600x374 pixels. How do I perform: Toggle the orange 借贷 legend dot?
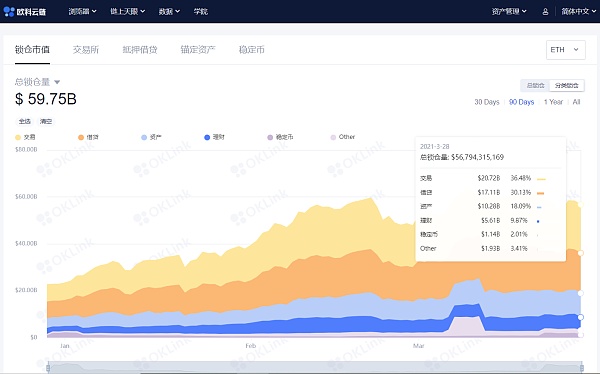click(81, 137)
